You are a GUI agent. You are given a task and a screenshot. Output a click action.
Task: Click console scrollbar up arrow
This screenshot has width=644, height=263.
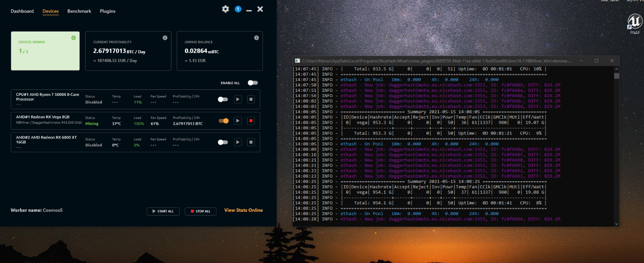click(x=617, y=69)
